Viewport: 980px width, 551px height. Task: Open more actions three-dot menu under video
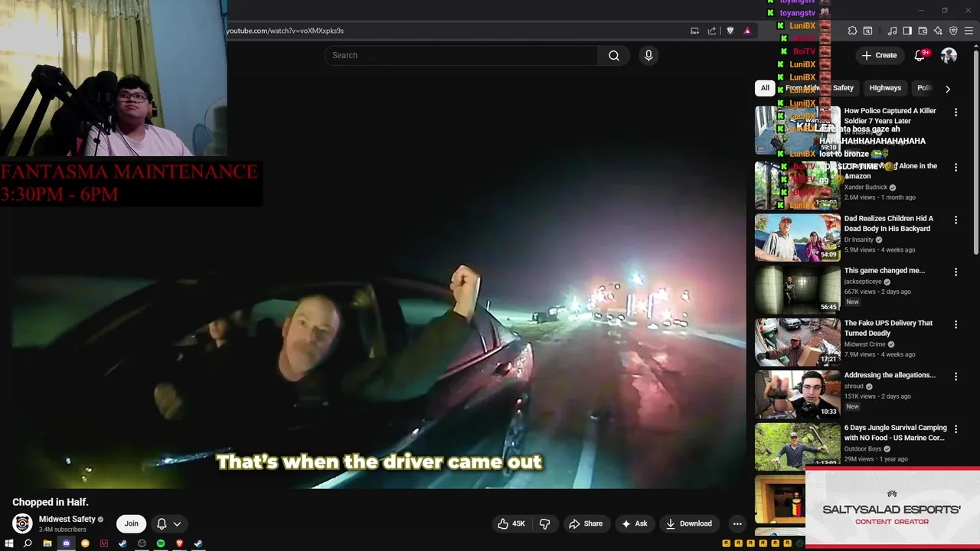(x=737, y=523)
